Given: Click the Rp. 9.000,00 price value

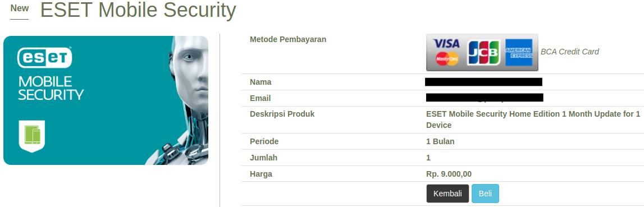Looking at the screenshot, I should click(x=449, y=174).
